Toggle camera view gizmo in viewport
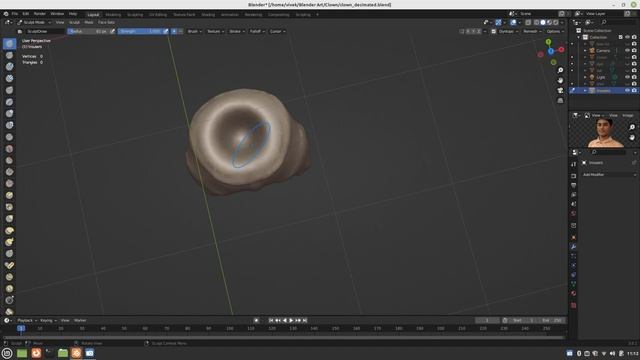This screenshot has width=640, height=360. pos(560,90)
